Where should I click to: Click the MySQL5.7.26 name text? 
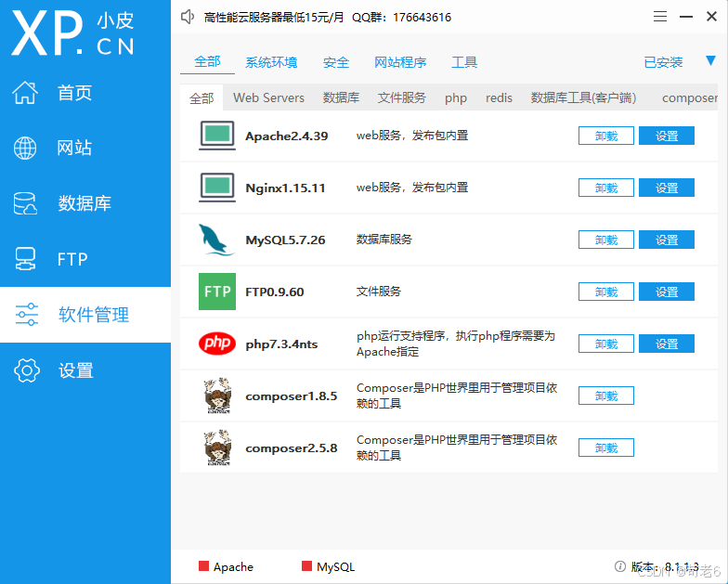tap(285, 240)
